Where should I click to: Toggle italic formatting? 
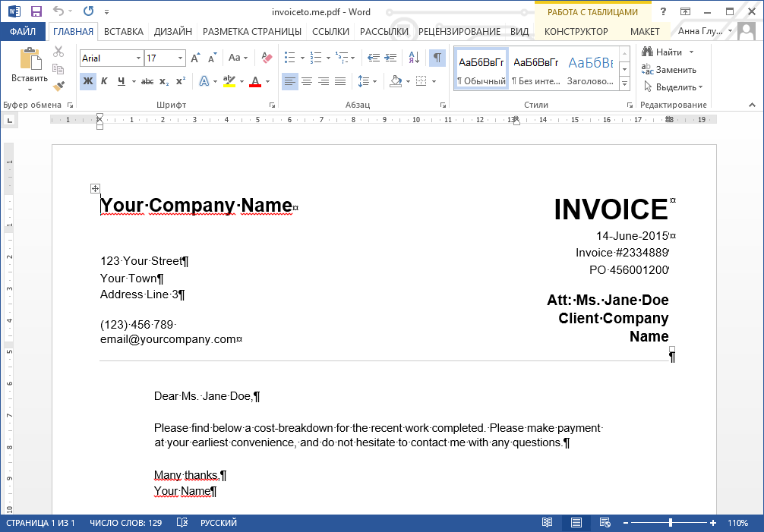[x=103, y=81]
